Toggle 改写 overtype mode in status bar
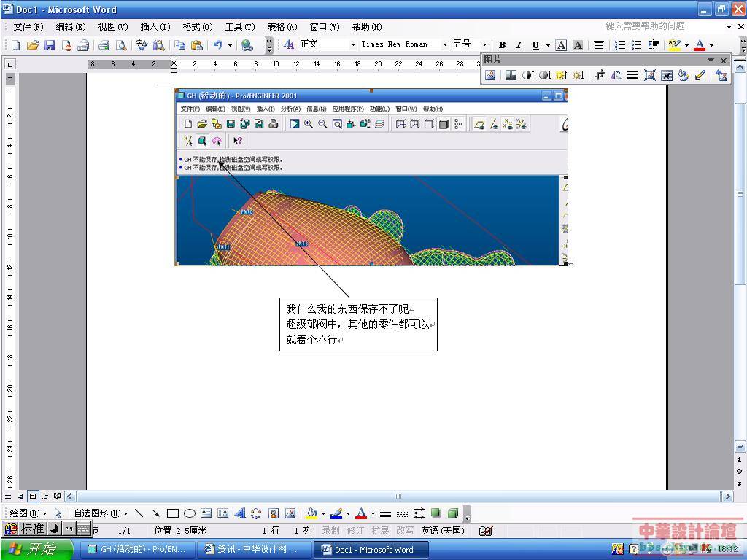 click(405, 531)
